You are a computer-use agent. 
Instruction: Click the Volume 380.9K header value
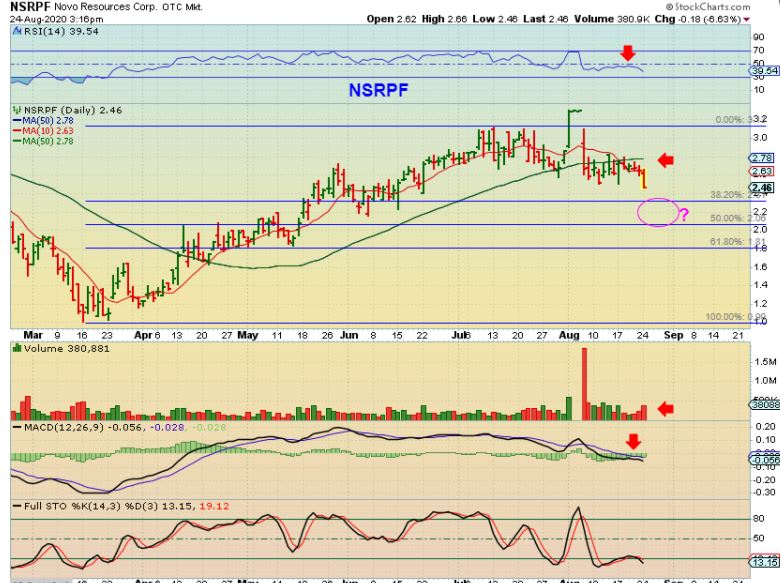(612, 19)
